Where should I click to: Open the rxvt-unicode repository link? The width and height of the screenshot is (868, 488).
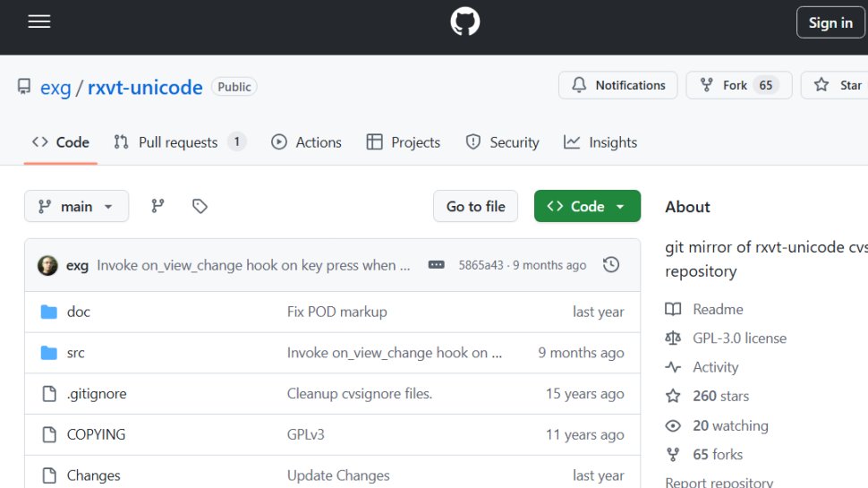(x=145, y=87)
